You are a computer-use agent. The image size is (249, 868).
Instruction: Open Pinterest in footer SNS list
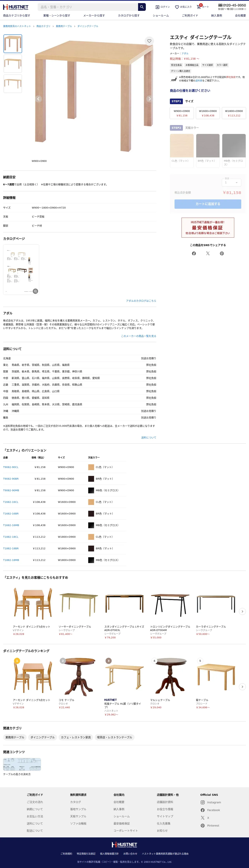[210, 826]
